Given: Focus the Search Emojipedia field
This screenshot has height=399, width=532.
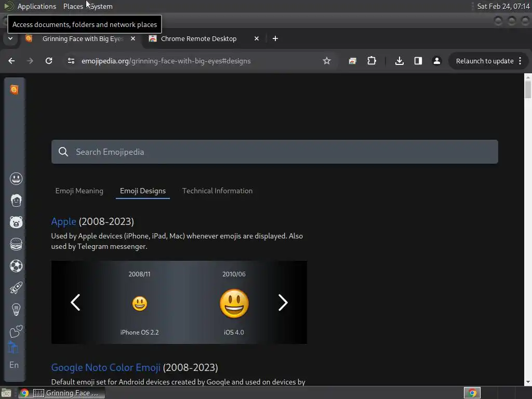Looking at the screenshot, I should click(274, 152).
